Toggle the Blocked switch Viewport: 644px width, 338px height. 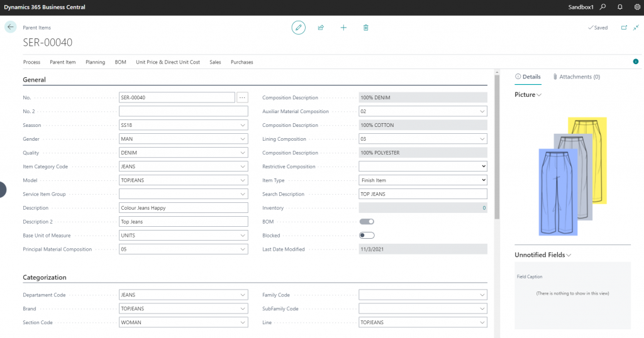(367, 236)
